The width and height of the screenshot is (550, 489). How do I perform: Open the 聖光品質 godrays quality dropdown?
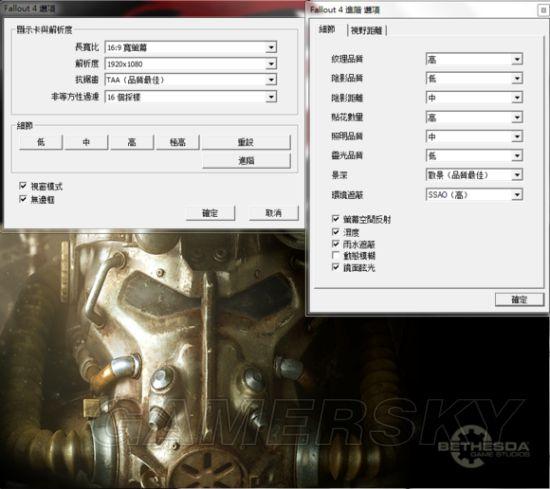click(x=474, y=155)
